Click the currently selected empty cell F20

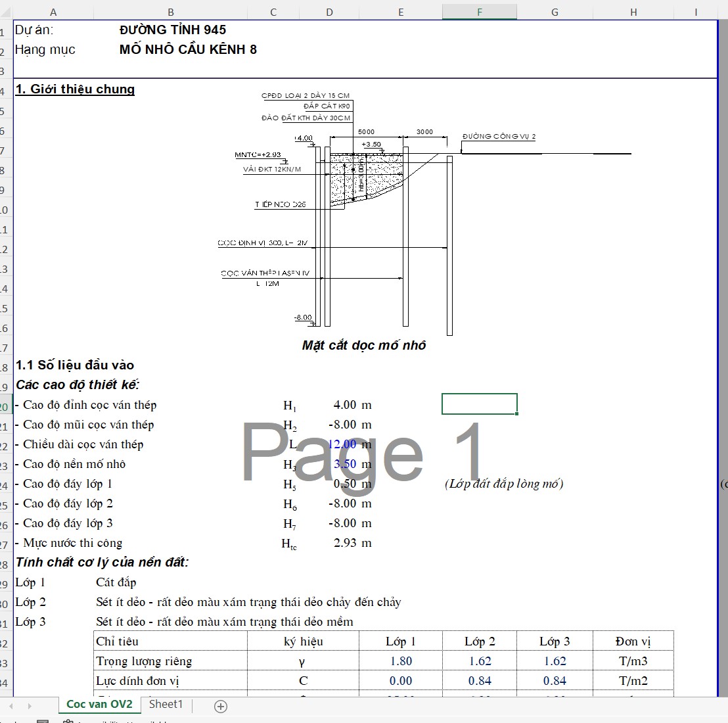coord(479,404)
